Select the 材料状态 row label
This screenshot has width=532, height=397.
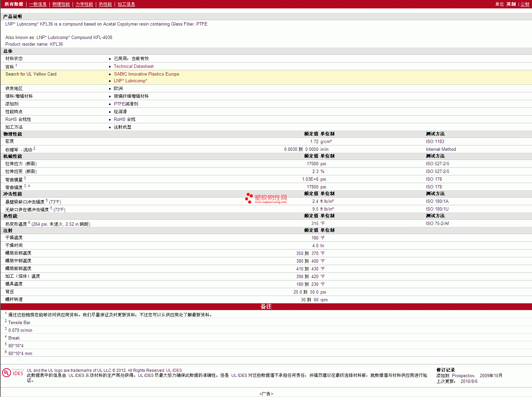(x=14, y=59)
